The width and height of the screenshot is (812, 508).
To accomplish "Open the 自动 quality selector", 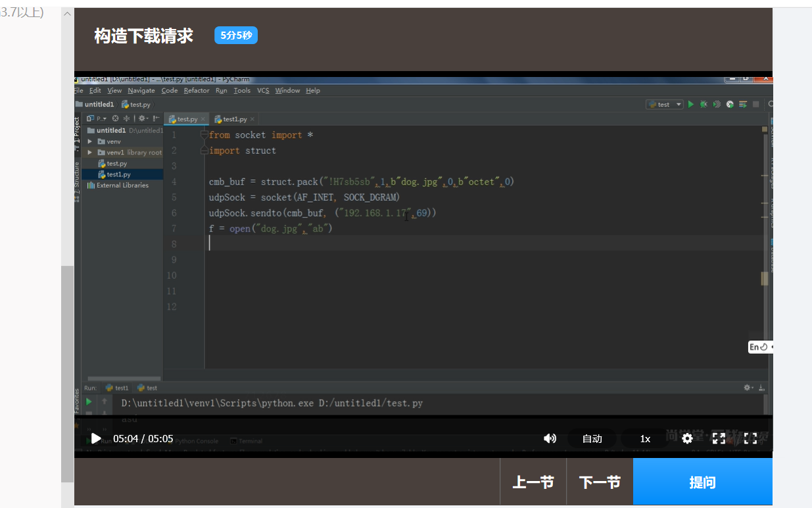I will click(x=592, y=438).
